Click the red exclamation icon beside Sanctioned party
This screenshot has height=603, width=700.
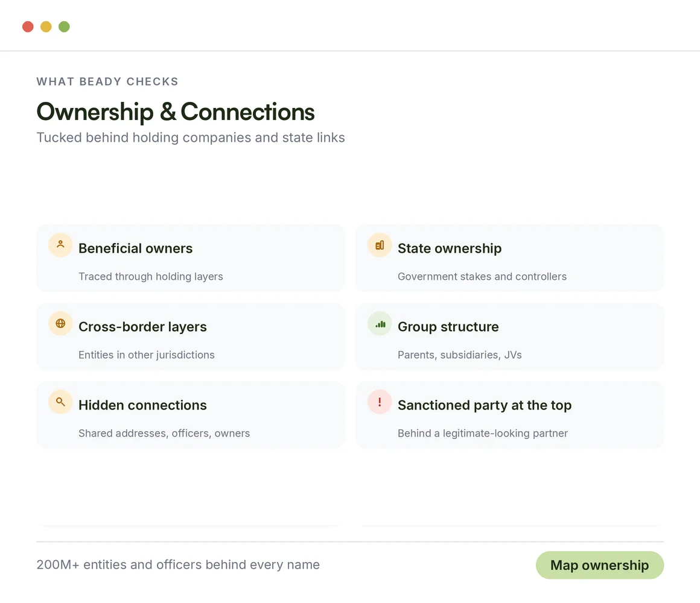(380, 402)
